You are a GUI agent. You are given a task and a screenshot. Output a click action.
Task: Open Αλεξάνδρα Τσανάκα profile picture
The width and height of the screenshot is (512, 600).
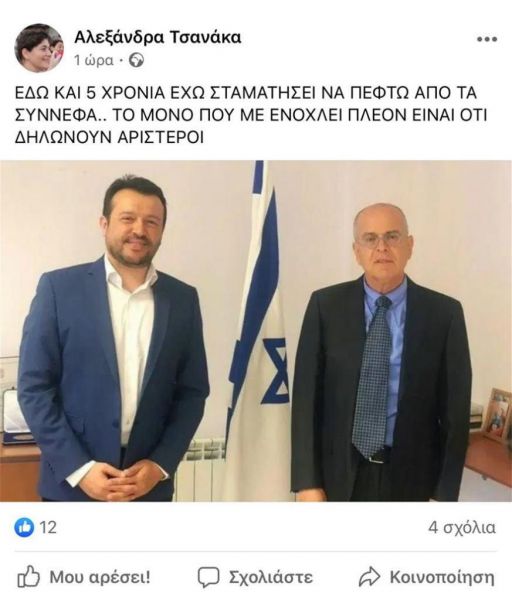click(39, 47)
